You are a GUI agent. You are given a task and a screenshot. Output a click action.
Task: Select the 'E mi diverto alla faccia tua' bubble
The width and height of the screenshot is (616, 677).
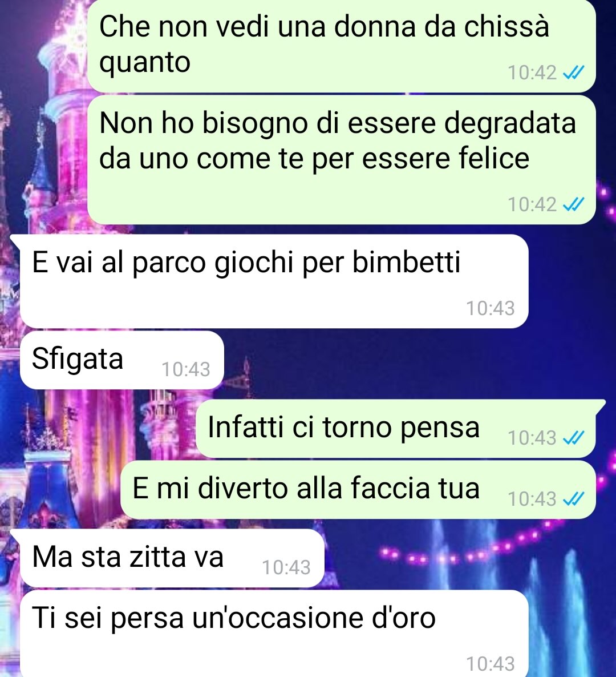coord(358,490)
